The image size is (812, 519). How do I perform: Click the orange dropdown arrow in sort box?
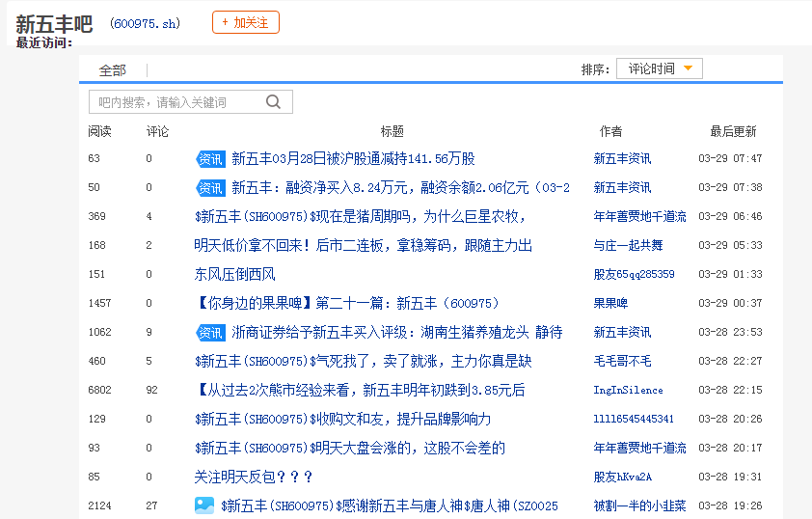coord(688,68)
